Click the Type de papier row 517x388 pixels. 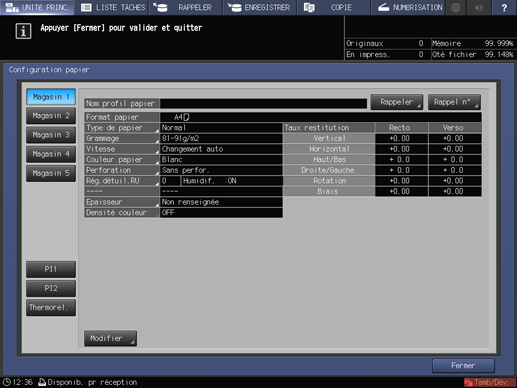point(183,128)
